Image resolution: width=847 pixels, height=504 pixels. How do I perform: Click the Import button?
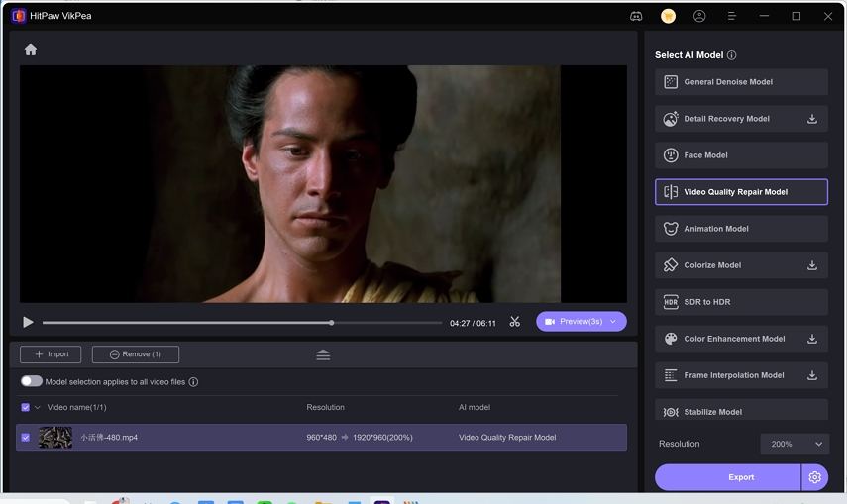[51, 354]
